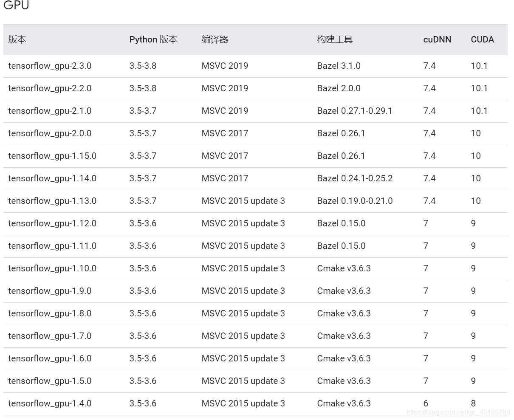Click the 版本 column header
The image size is (514, 420).
[x=17, y=39]
